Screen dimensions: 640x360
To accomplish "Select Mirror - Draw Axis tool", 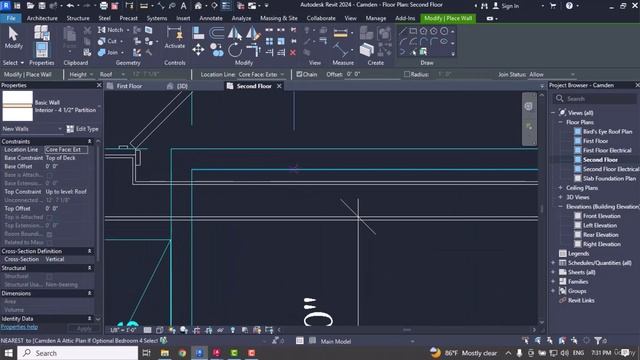I will 253,33.
